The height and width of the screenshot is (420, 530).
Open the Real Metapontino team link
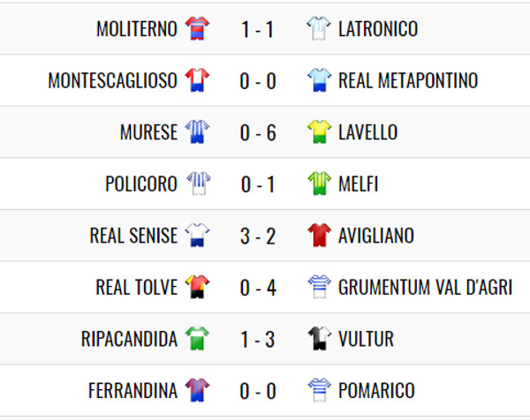(x=408, y=80)
